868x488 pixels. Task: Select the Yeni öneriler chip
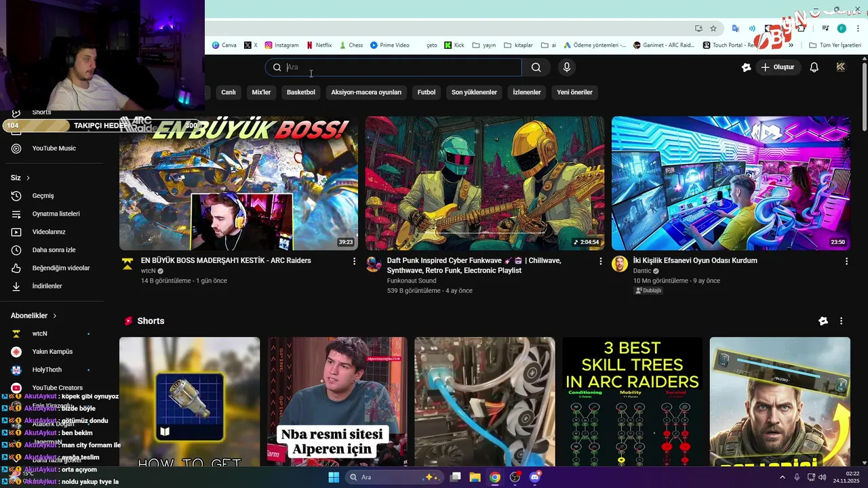coord(574,92)
